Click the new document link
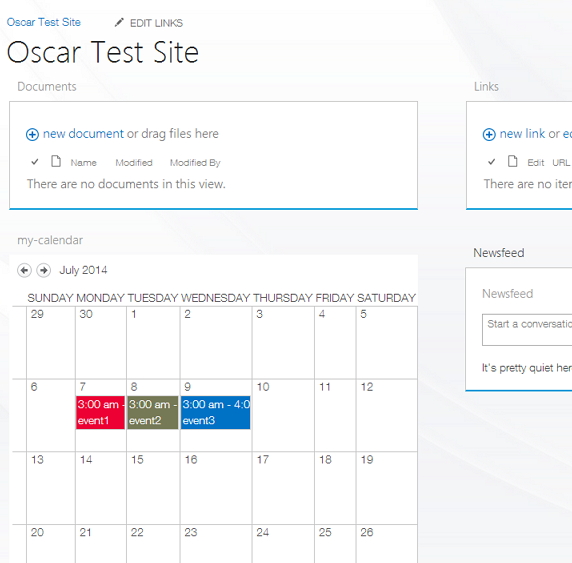 84,134
